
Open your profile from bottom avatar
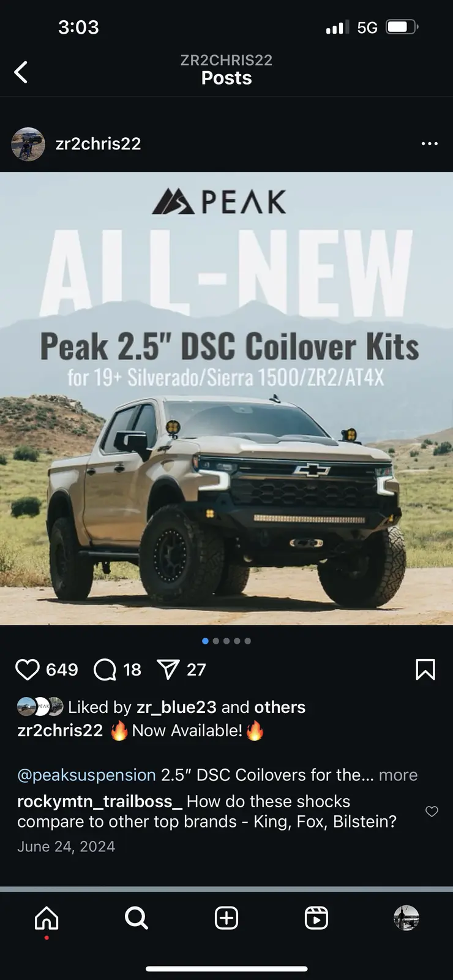406,918
